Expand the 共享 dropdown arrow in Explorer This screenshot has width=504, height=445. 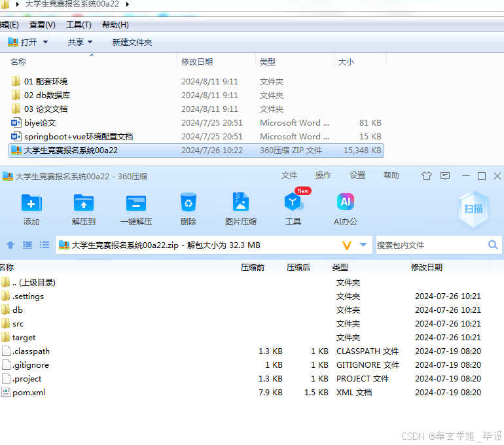pyautogui.click(x=90, y=42)
